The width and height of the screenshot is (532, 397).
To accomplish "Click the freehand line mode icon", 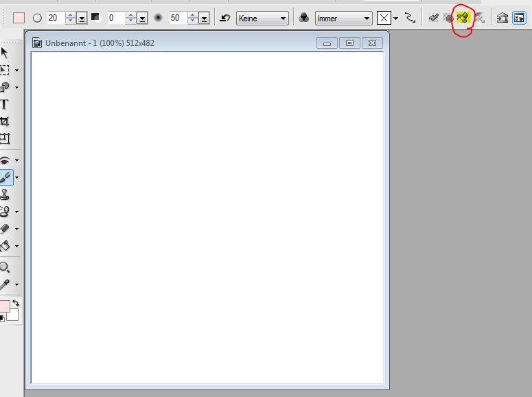I will pyautogui.click(x=410, y=18).
